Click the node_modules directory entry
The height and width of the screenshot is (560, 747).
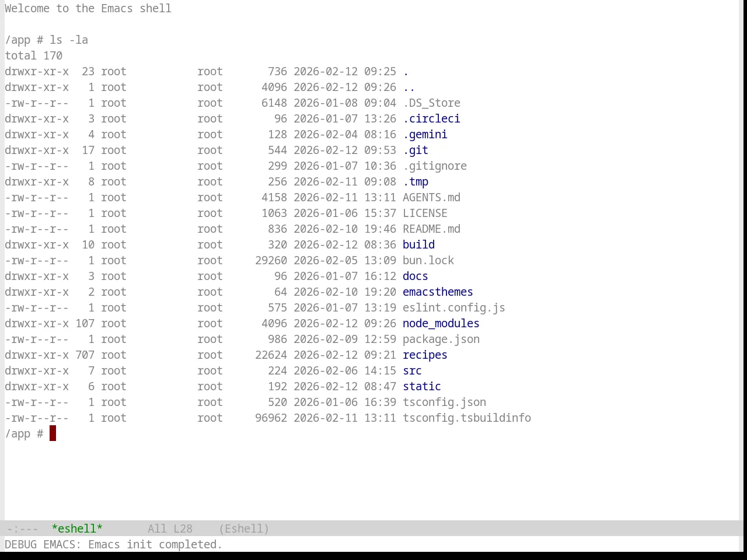pyautogui.click(x=441, y=323)
